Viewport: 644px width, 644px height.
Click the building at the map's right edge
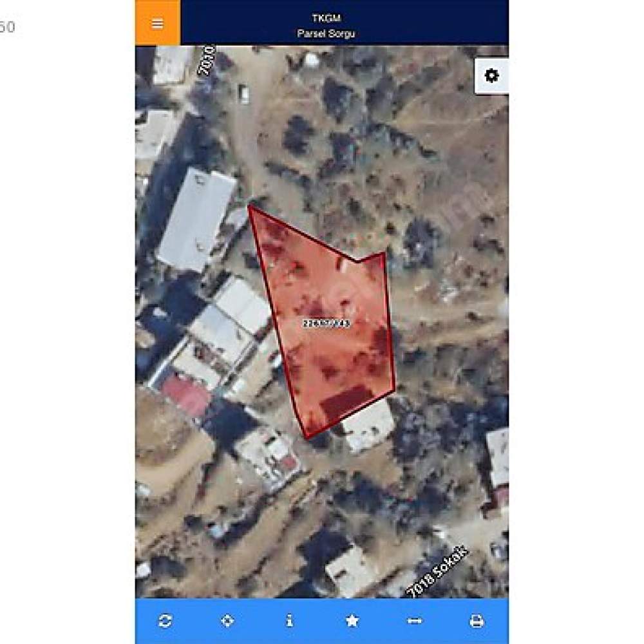tap(498, 458)
